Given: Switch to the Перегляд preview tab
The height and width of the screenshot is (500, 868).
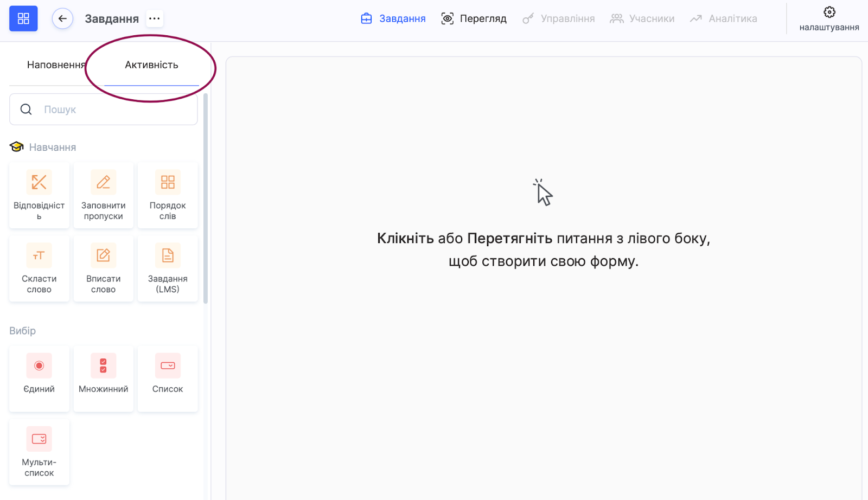Looking at the screenshot, I should tap(474, 18).
